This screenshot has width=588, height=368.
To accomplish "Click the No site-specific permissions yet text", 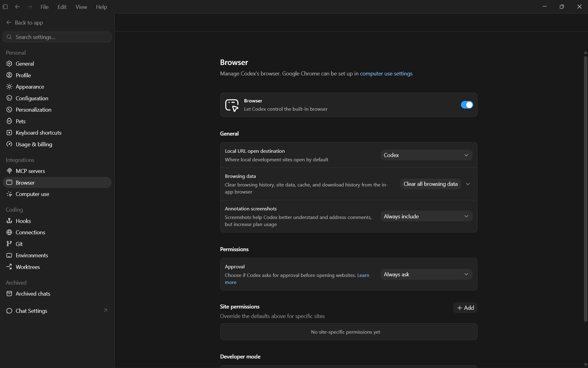I will click(x=345, y=332).
